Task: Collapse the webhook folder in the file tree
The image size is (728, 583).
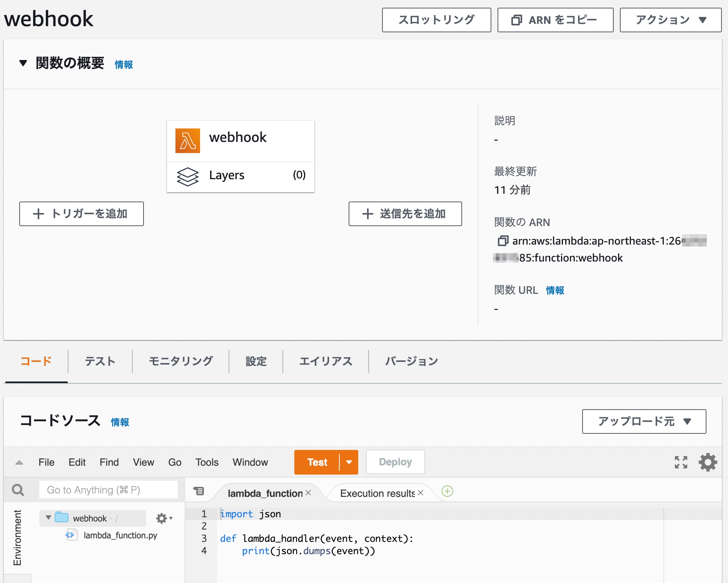Action: [48, 518]
